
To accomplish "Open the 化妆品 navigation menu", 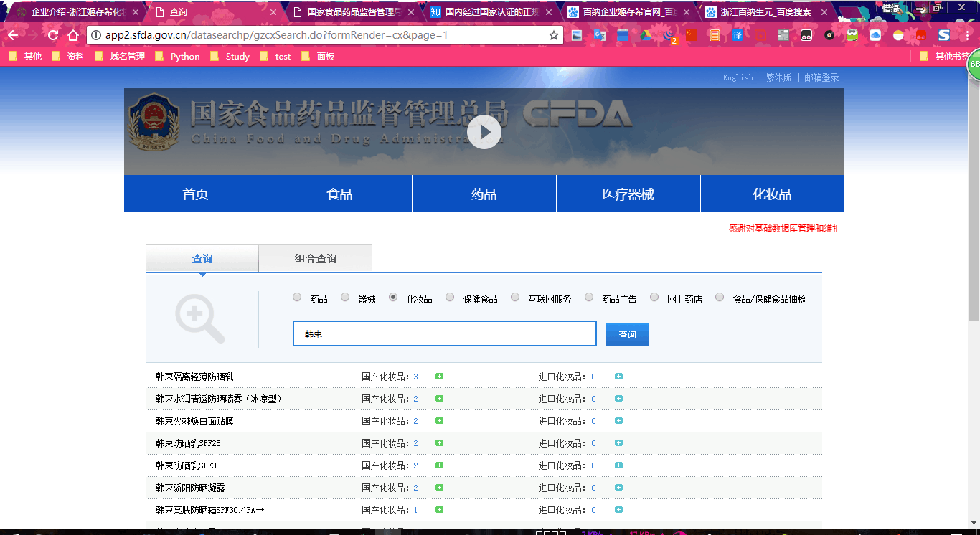I will pyautogui.click(x=772, y=194).
